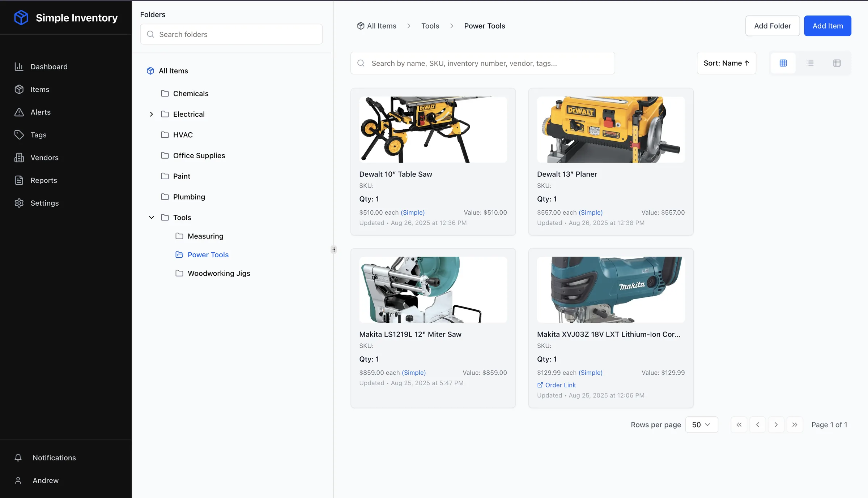The image size is (868, 498).
Task: Switch to grid card view
Action: pyautogui.click(x=783, y=63)
